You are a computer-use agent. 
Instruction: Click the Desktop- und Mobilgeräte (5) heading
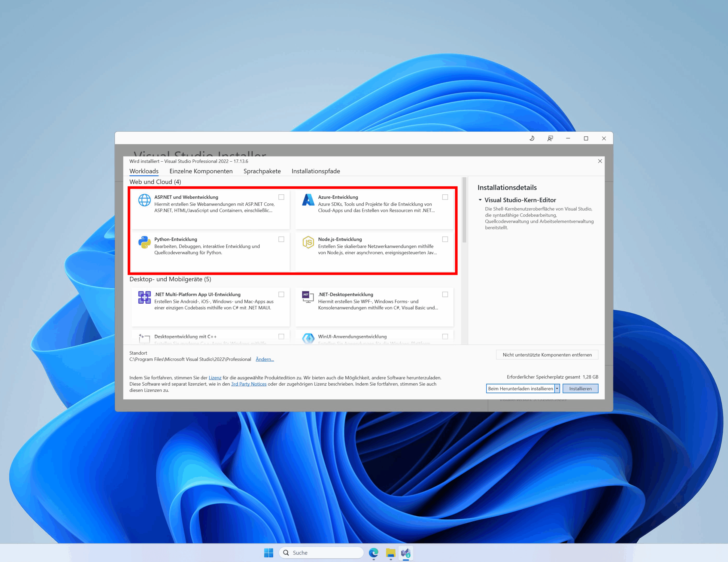click(x=170, y=279)
